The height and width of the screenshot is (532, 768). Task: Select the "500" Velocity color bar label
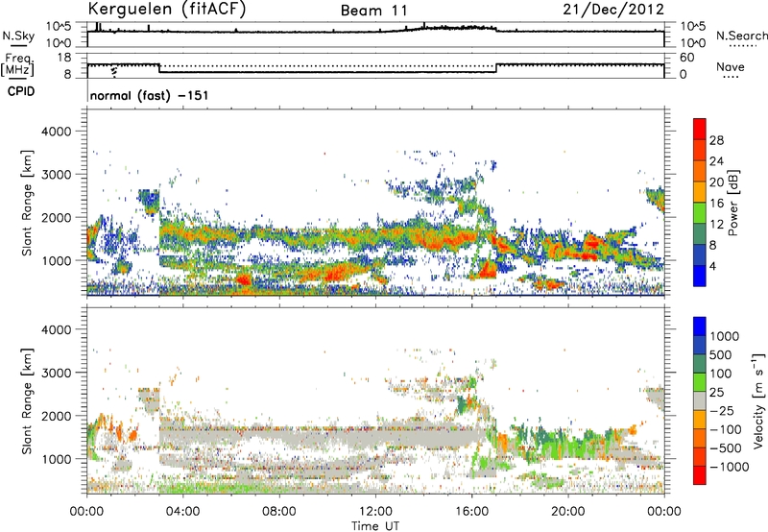(x=722, y=354)
